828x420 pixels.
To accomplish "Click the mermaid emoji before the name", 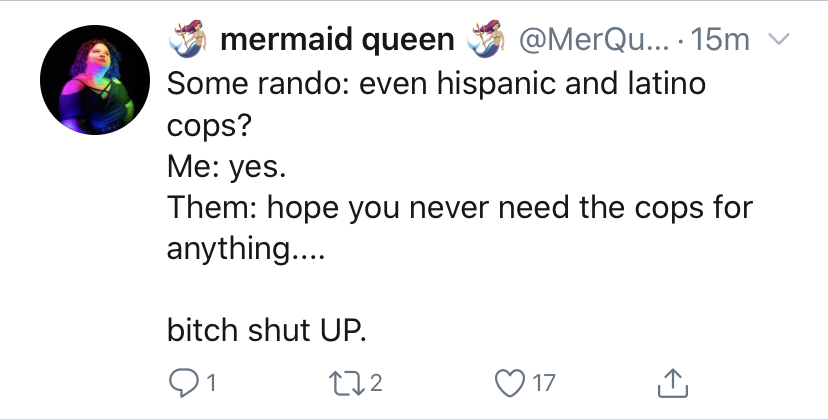I will click(x=188, y=39).
